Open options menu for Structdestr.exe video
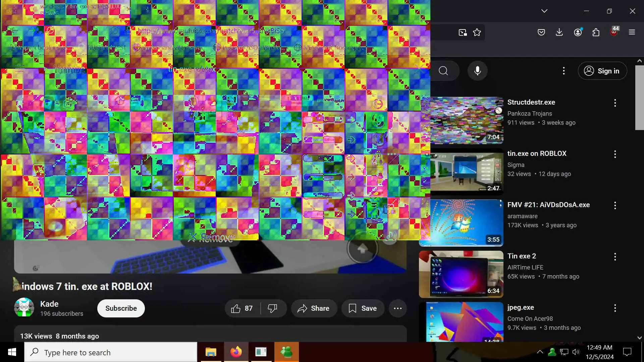Viewport: 644px width, 362px height. pyautogui.click(x=615, y=103)
